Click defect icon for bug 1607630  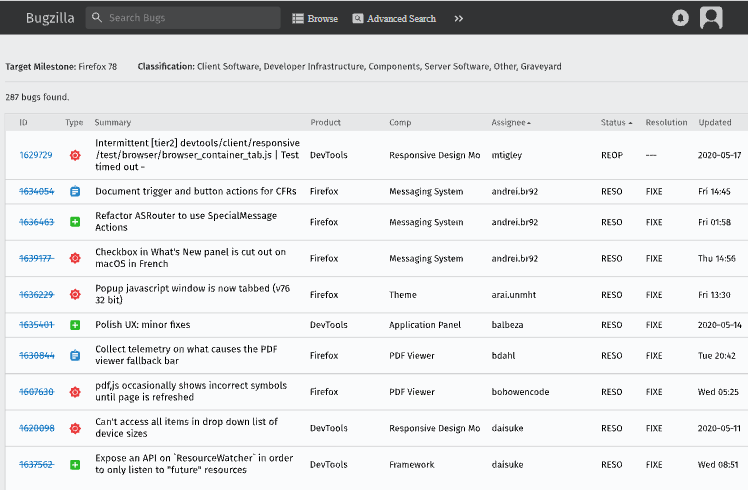pyautogui.click(x=75, y=392)
